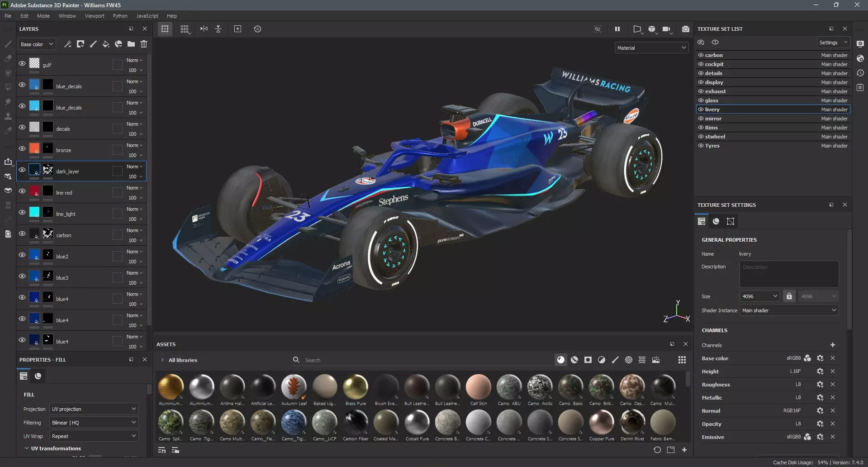Collapse UV transformations section
The width and height of the screenshot is (868, 467).
(26, 448)
